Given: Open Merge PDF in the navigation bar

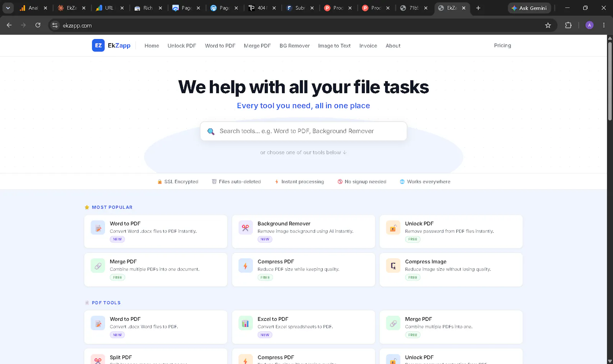Looking at the screenshot, I should tap(257, 46).
